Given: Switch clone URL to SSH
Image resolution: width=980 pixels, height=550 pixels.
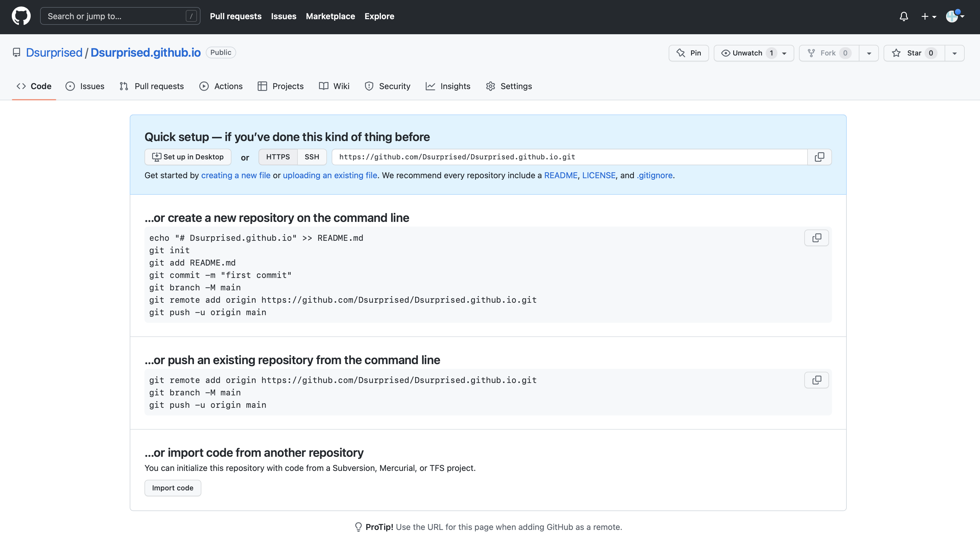Looking at the screenshot, I should [312, 157].
